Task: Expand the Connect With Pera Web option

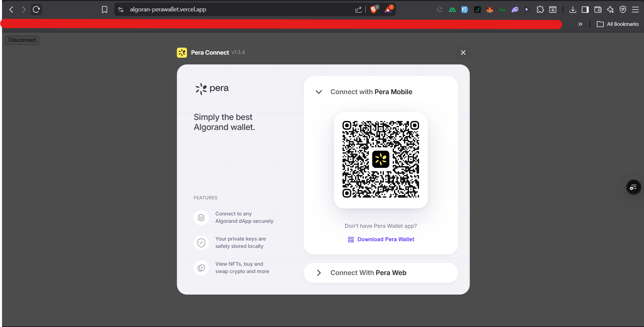Action: click(381, 273)
